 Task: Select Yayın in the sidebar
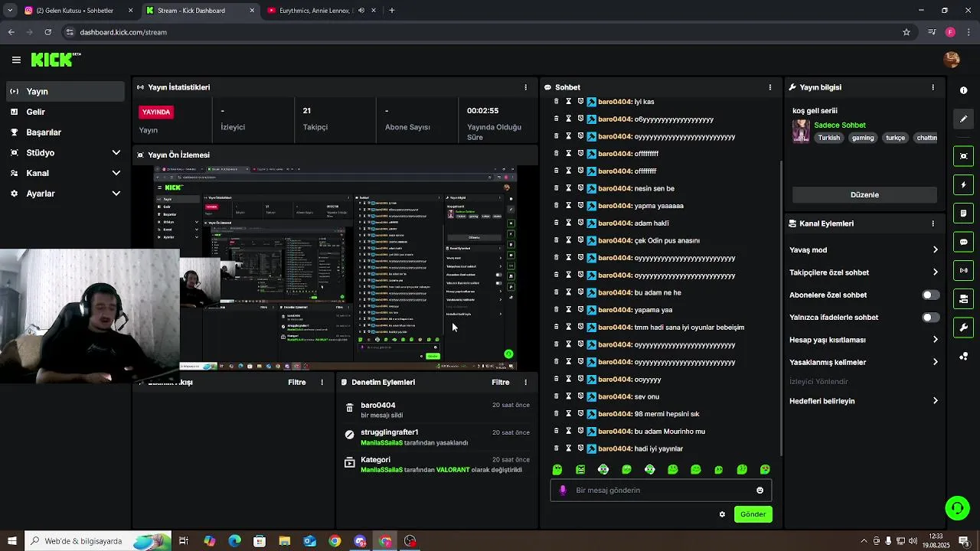(x=65, y=91)
